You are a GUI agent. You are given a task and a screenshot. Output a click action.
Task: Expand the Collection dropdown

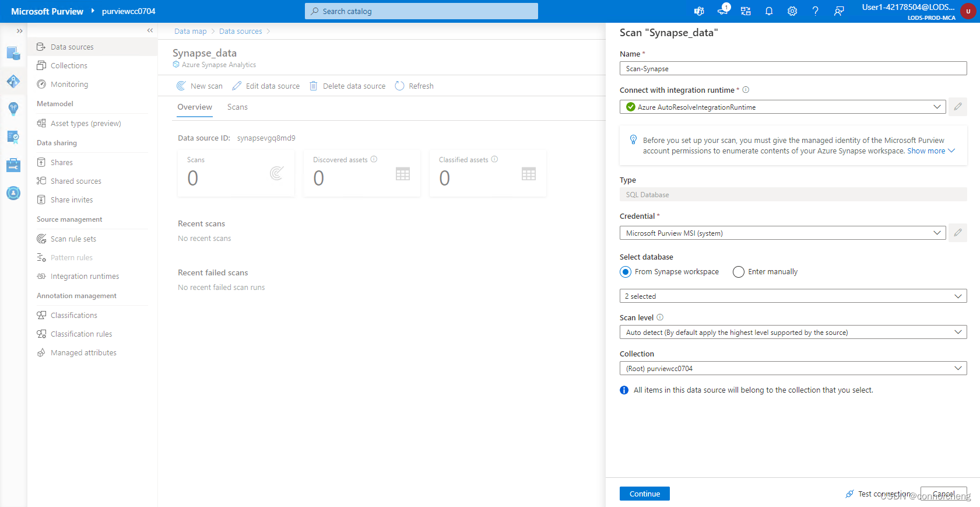793,368
